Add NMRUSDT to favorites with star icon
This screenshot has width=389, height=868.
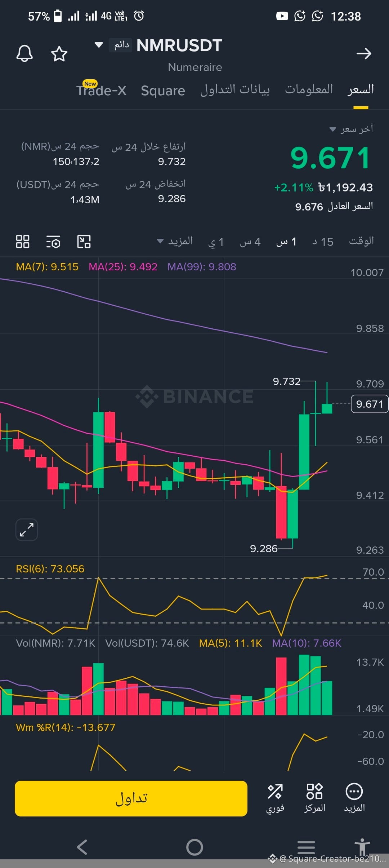(59, 54)
